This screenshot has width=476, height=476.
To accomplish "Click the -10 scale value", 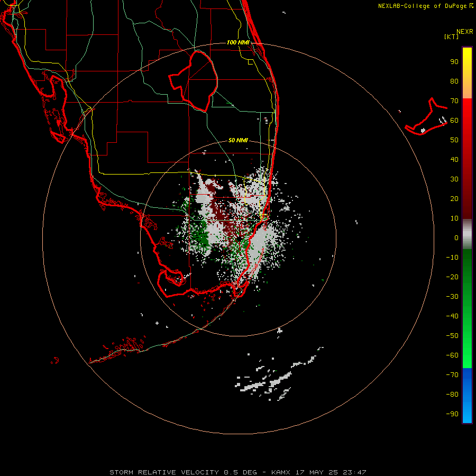I will point(452,258).
